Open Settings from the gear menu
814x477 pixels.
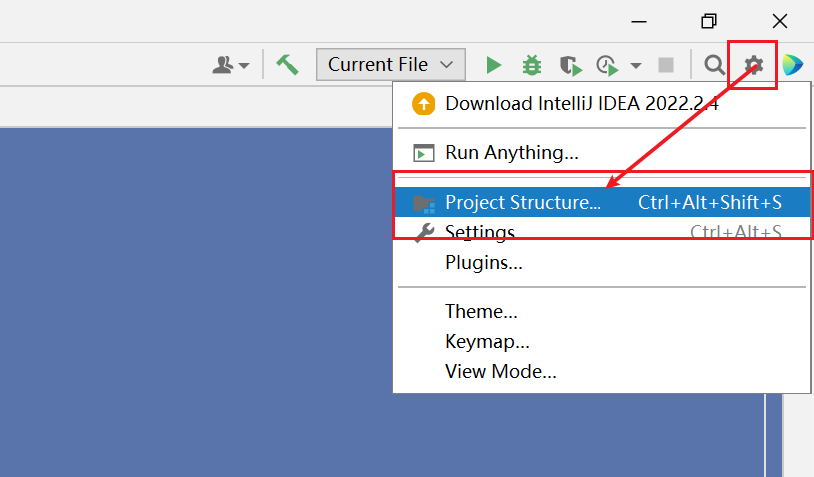[602, 232]
